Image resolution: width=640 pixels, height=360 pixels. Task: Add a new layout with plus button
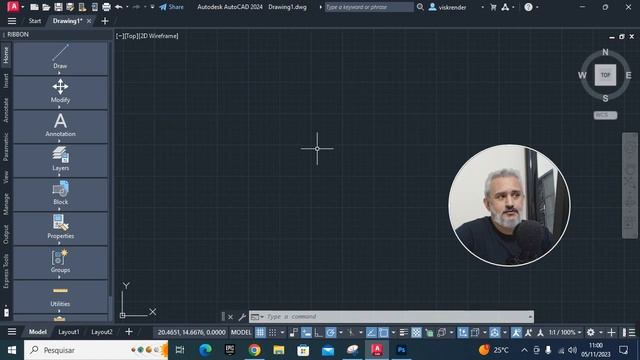pos(129,332)
